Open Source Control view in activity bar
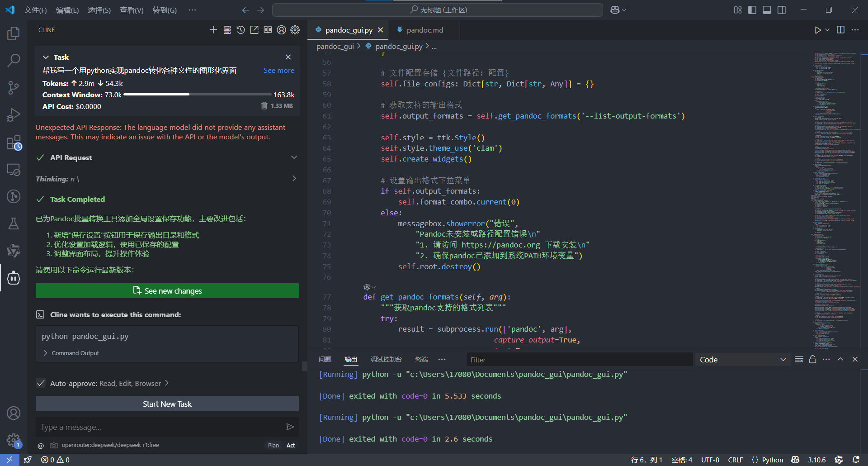The image size is (868, 466). (x=14, y=87)
